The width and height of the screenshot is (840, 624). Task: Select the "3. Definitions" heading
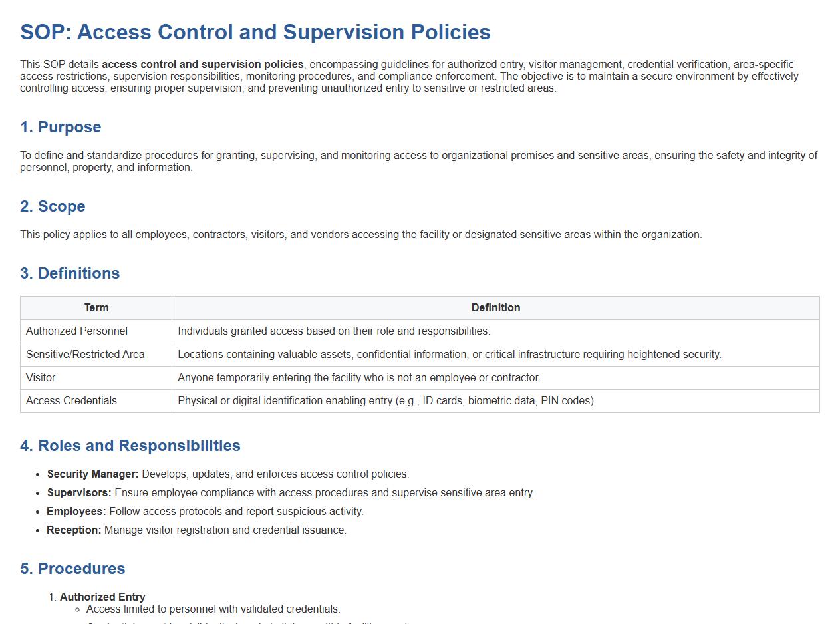point(70,273)
